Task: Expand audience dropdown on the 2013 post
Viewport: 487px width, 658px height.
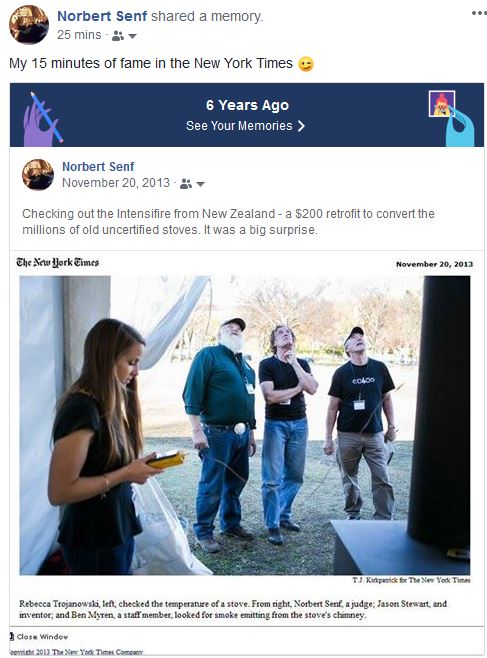Action: (201, 184)
